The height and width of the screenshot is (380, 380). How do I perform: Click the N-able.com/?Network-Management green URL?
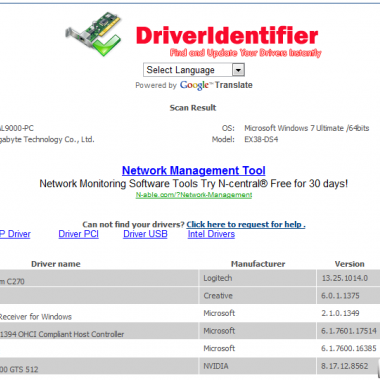pyautogui.click(x=194, y=195)
